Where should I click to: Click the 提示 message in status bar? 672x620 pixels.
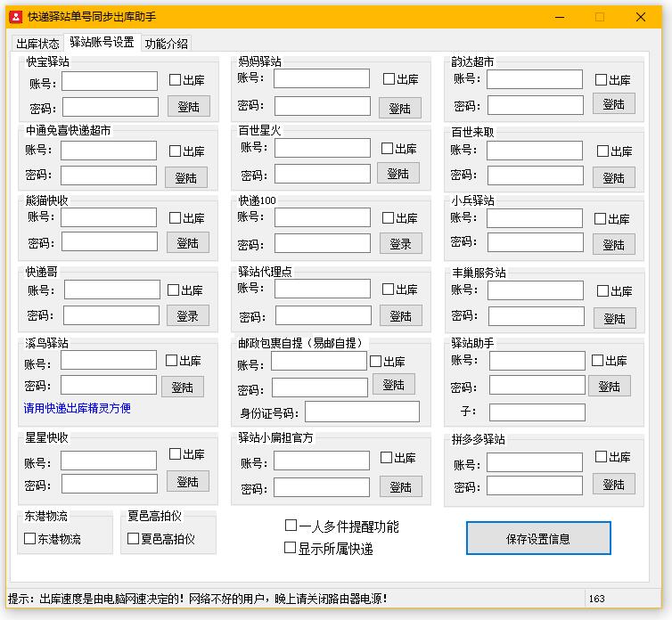point(197,598)
